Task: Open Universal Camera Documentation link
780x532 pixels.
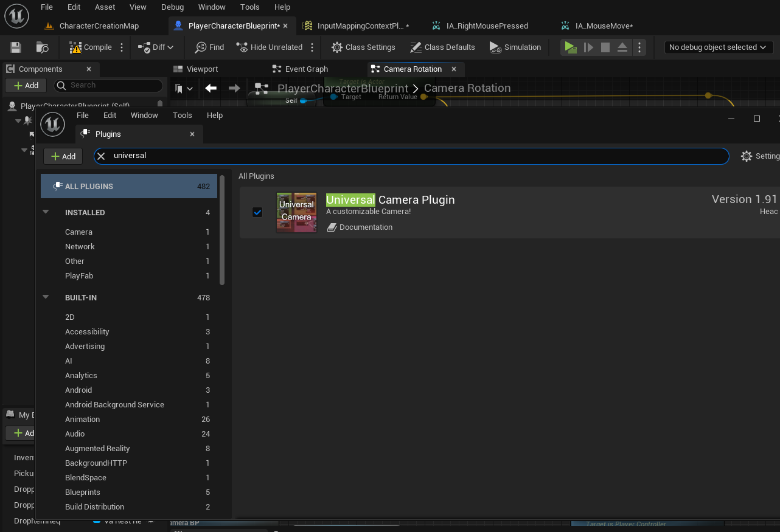Action: [360, 227]
